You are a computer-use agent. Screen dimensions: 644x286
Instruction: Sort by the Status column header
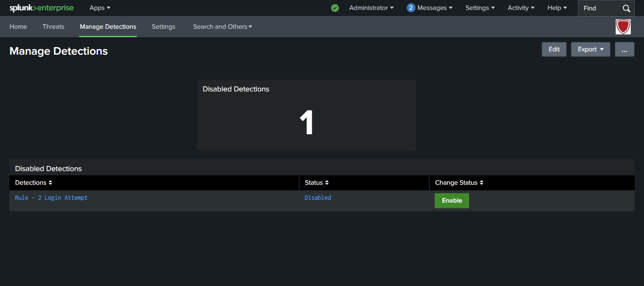317,183
